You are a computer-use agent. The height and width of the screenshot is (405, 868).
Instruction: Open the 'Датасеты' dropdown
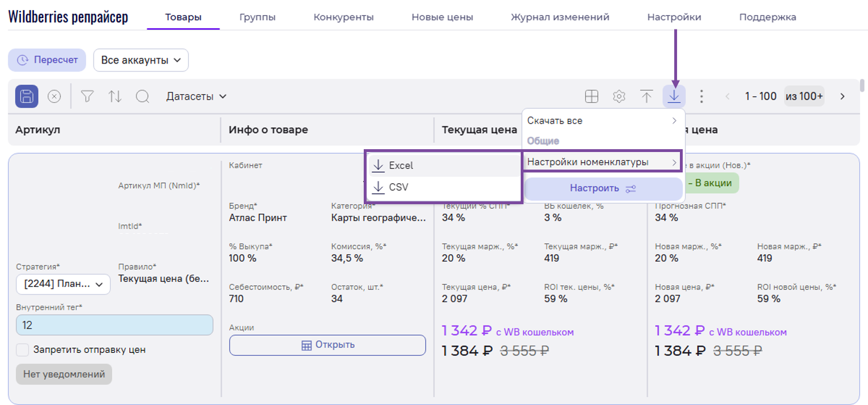point(196,96)
